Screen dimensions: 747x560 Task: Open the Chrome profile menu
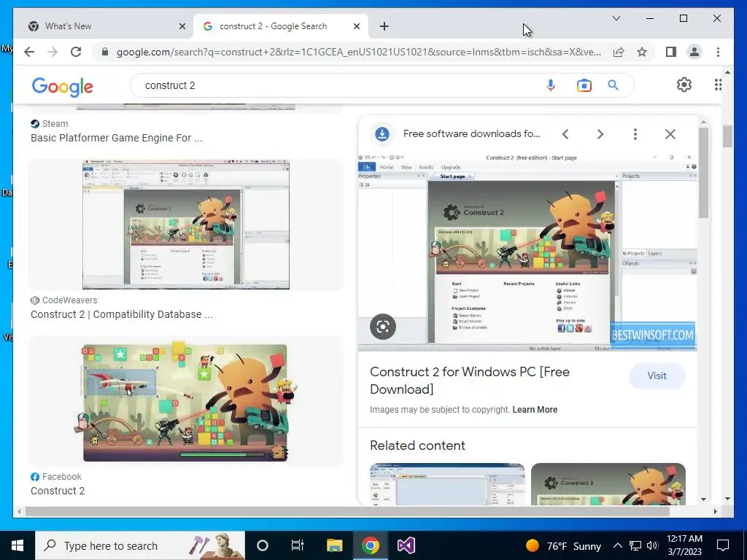point(694,52)
